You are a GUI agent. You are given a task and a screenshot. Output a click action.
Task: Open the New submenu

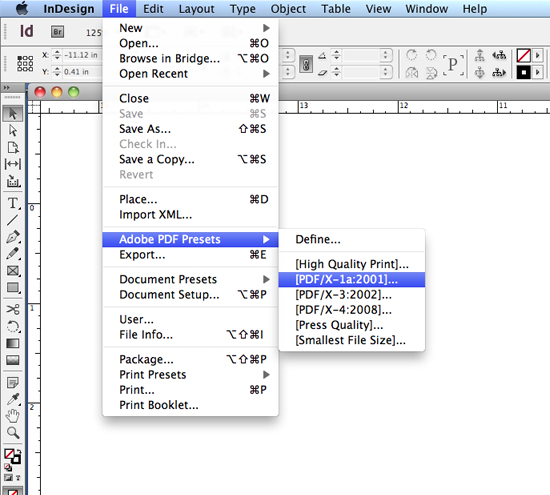click(x=190, y=28)
